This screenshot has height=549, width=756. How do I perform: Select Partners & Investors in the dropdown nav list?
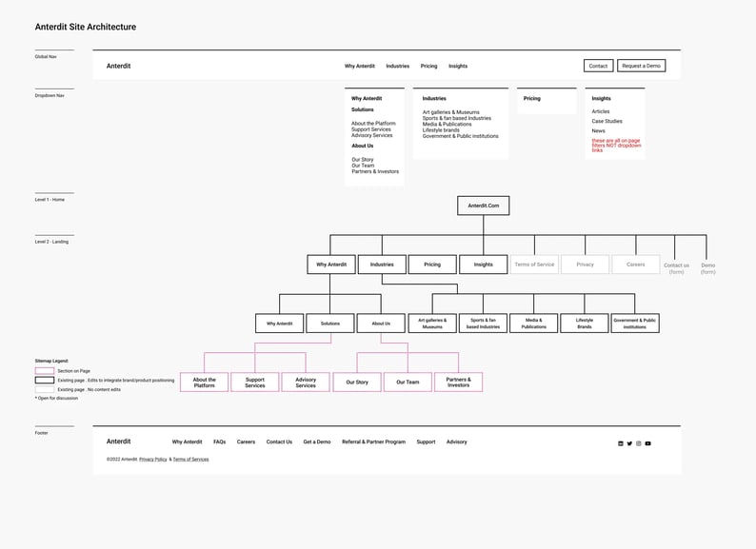click(375, 171)
